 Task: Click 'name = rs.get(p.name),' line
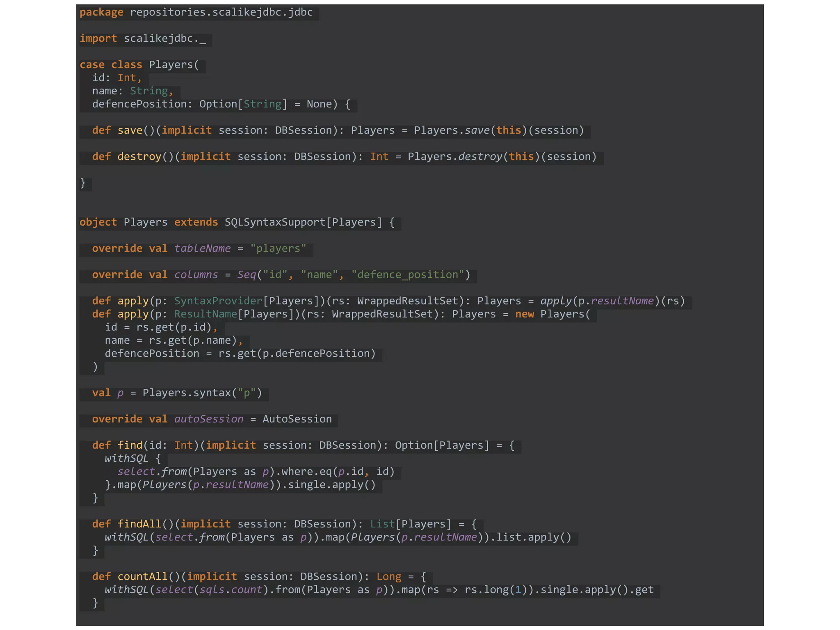coord(174,340)
